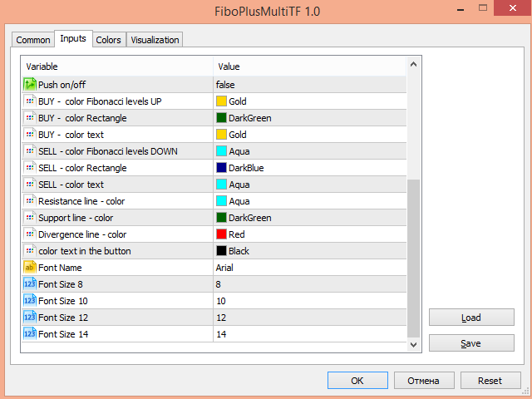Viewport: 532px width, 399px height.
Task: Minimize the FiboPlusMultiTF dialog window
Action: pyautogui.click(x=461, y=9)
